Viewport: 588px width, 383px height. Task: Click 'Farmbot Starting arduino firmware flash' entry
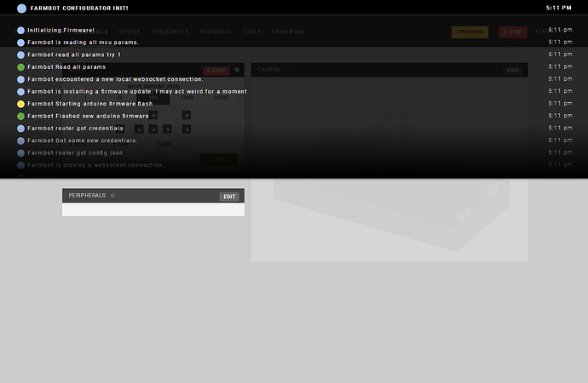(x=90, y=104)
